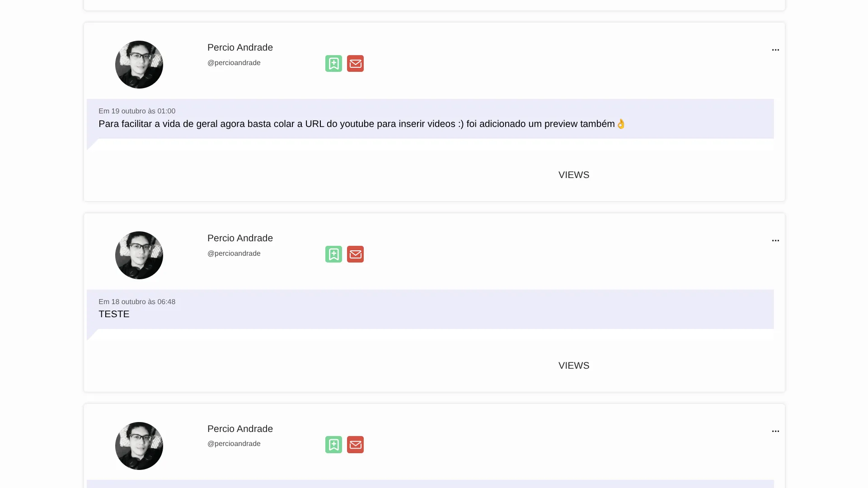This screenshot has height=488, width=868.
Task: Click the 'TESTE' post text
Action: (114, 314)
